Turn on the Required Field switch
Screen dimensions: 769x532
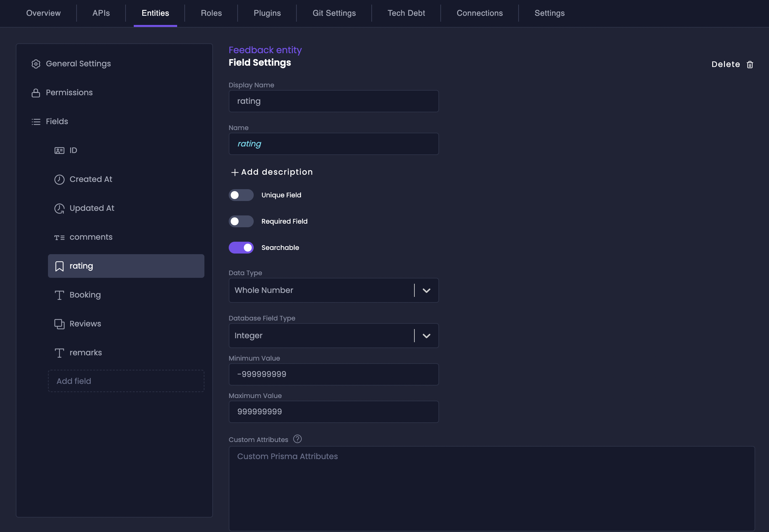pyautogui.click(x=241, y=221)
